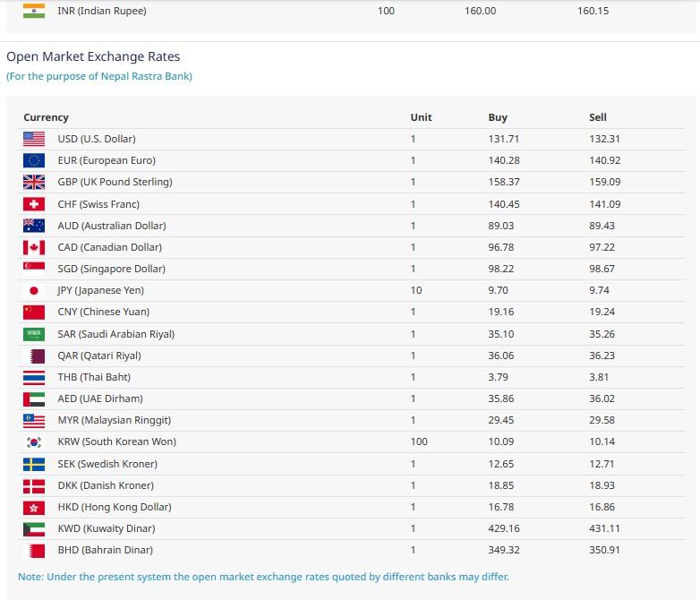Viewport: 700px width, 600px height.
Task: Select the USD (U.S. Dollar) row label
Action: point(97,139)
